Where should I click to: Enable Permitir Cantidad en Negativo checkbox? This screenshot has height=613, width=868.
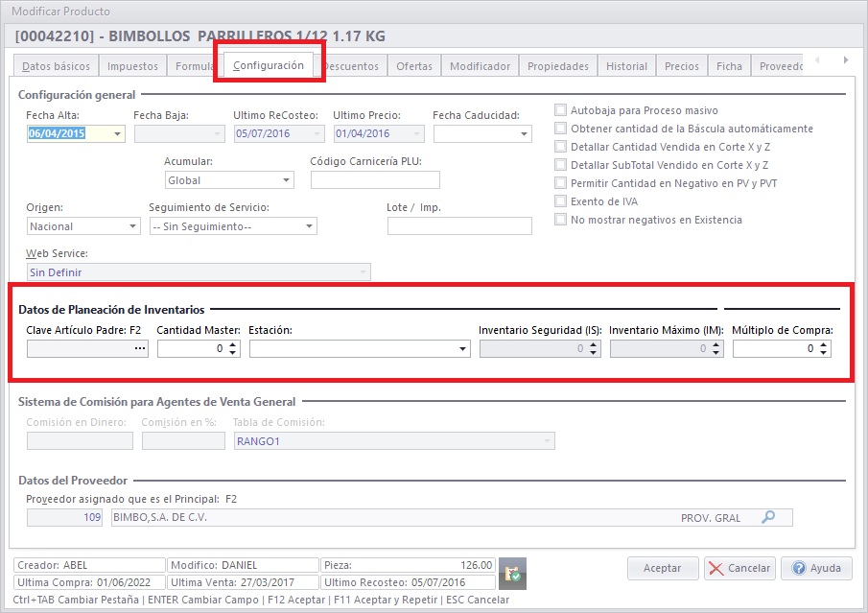560,183
